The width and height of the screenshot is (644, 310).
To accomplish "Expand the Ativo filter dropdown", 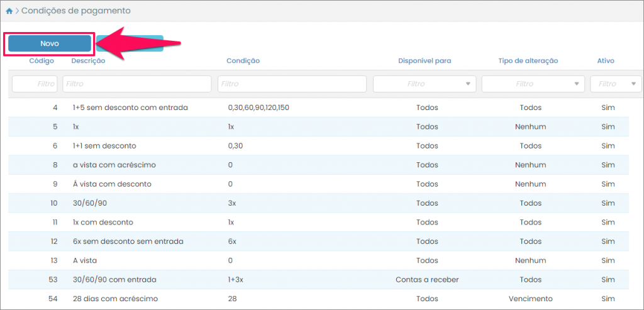I will point(615,84).
